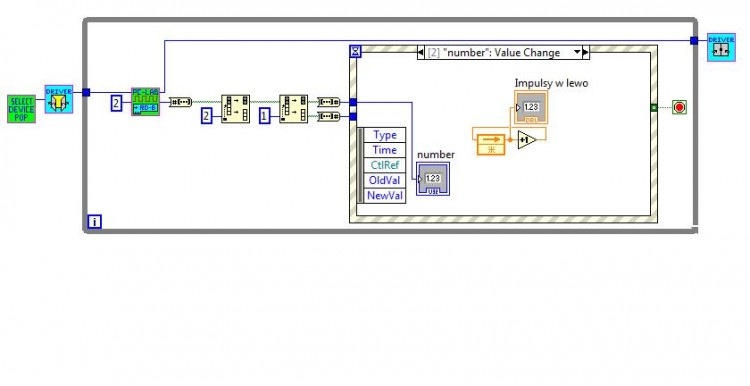Select the loop iteration terminal i
The image size is (750, 386).
[x=95, y=221]
